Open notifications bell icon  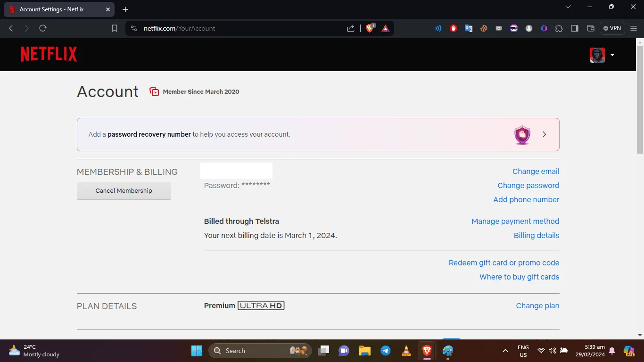click(612, 351)
